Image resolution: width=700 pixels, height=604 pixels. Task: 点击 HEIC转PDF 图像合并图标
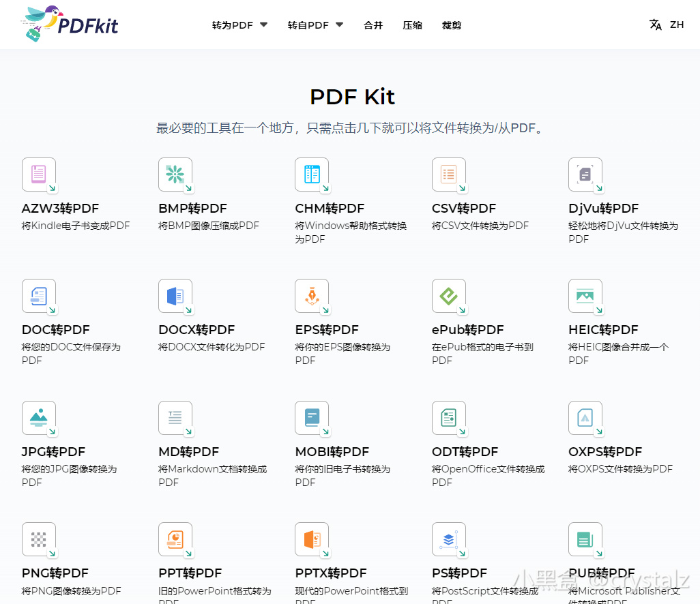pyautogui.click(x=585, y=296)
